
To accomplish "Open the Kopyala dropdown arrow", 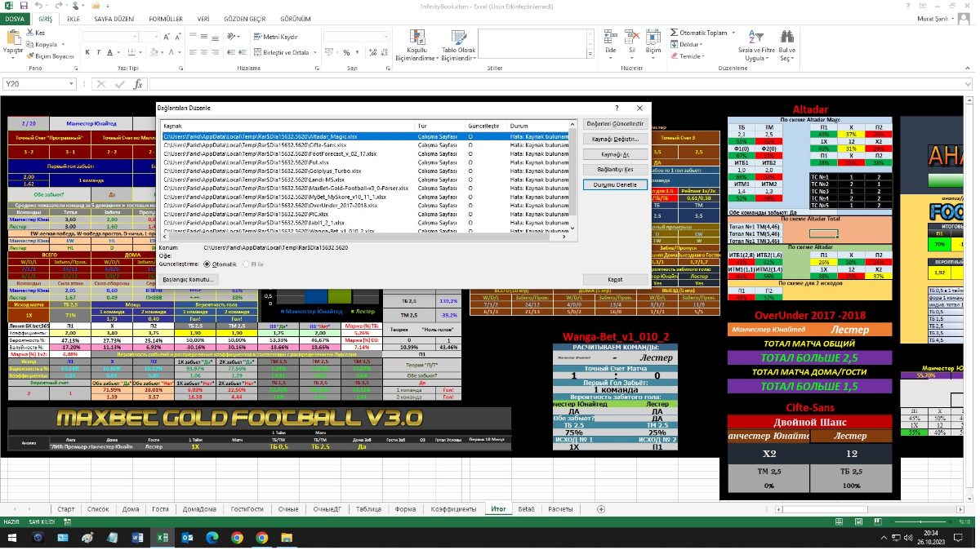I will (x=63, y=44).
